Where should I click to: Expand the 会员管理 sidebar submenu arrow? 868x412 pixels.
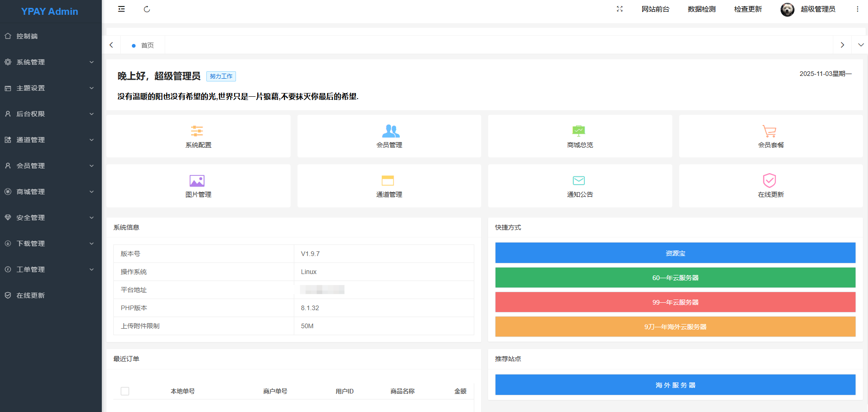coord(92,166)
